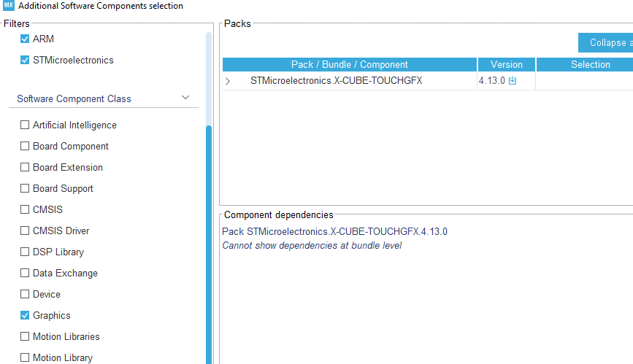Screen dimensions: 633x364
Task: Click the Software Component Class heading
Action: tap(74, 99)
